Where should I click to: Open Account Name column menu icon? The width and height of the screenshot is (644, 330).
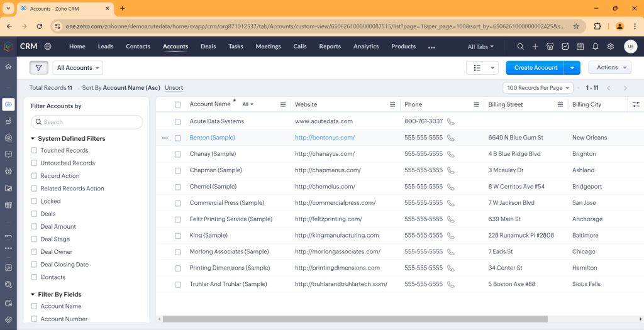coord(283,105)
